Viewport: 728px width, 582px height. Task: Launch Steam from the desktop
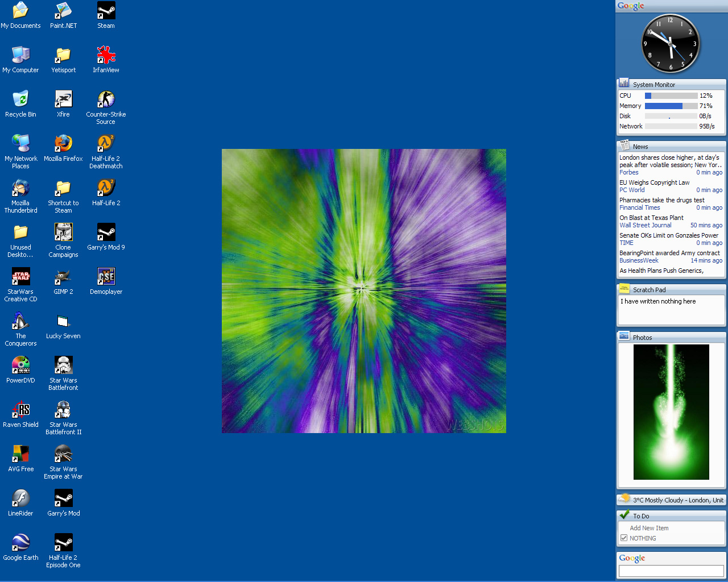tap(106, 11)
